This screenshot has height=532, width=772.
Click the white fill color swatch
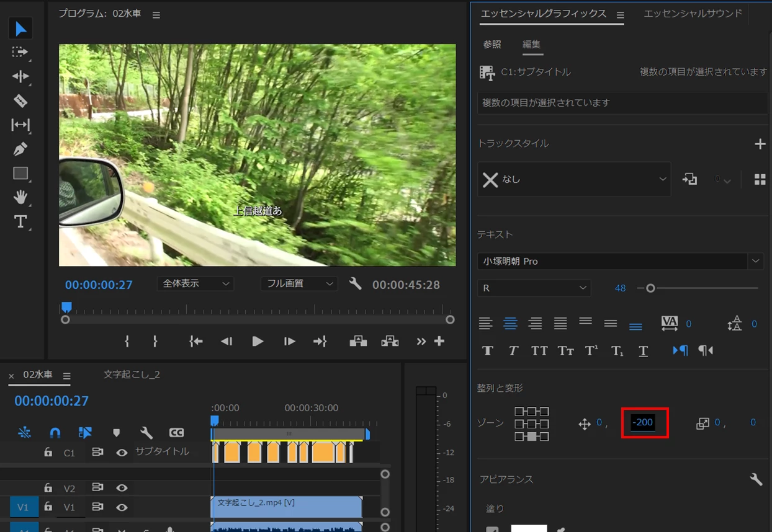(529, 528)
